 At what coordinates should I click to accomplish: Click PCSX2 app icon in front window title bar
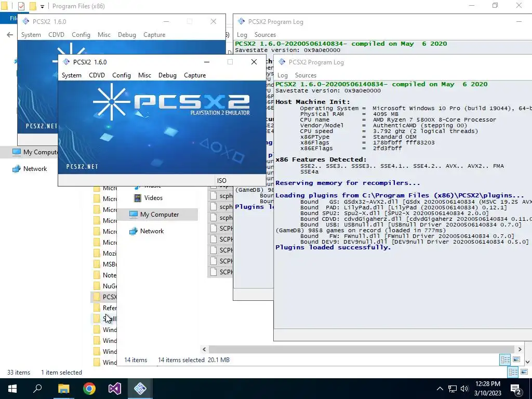tap(66, 62)
